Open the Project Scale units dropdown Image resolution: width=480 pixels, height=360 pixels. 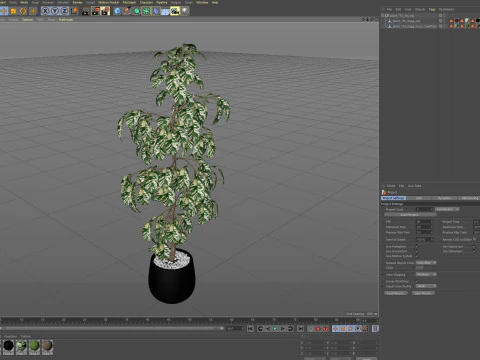(447, 209)
